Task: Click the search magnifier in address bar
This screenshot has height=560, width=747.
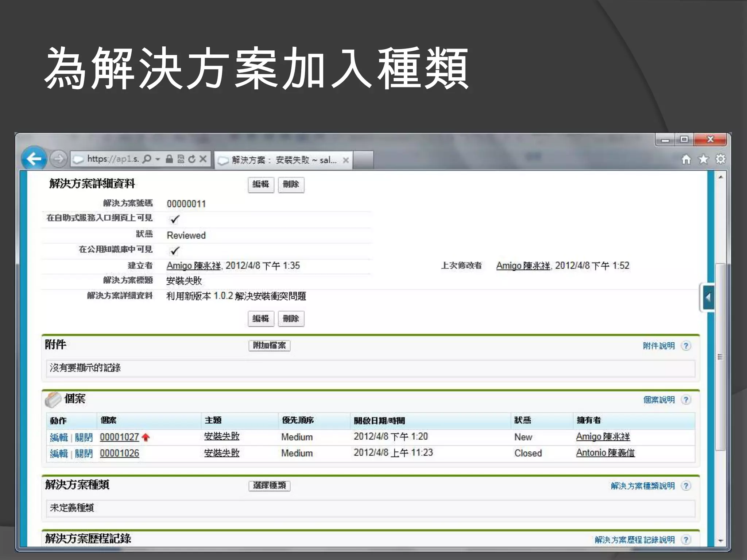Action: click(147, 159)
